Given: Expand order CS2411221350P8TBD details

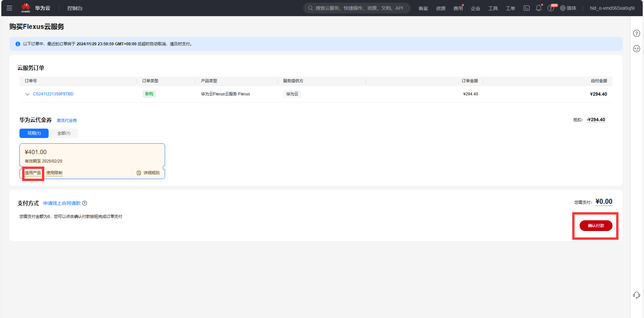Looking at the screenshot, I should point(28,94).
